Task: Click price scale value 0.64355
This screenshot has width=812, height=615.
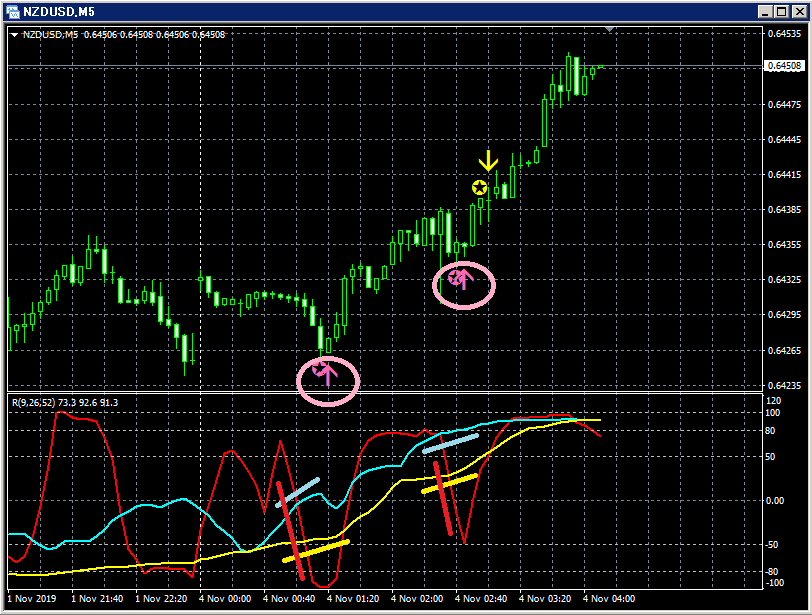Action: coord(784,244)
